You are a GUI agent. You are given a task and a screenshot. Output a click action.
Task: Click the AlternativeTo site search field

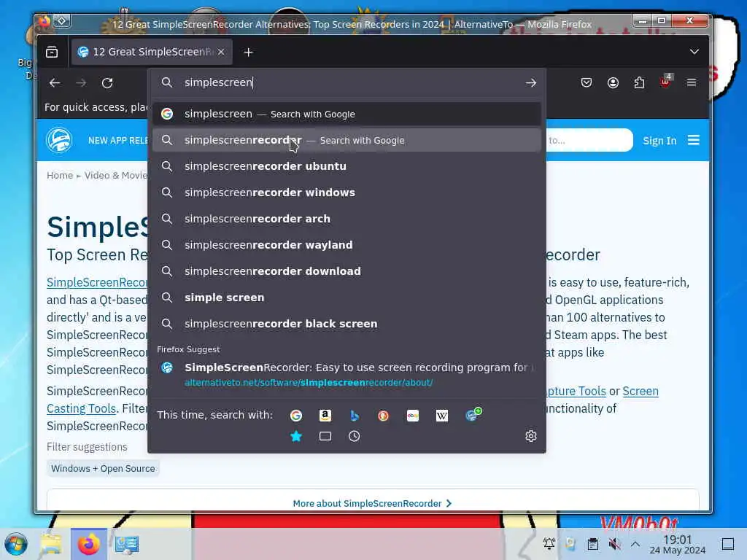(x=589, y=140)
